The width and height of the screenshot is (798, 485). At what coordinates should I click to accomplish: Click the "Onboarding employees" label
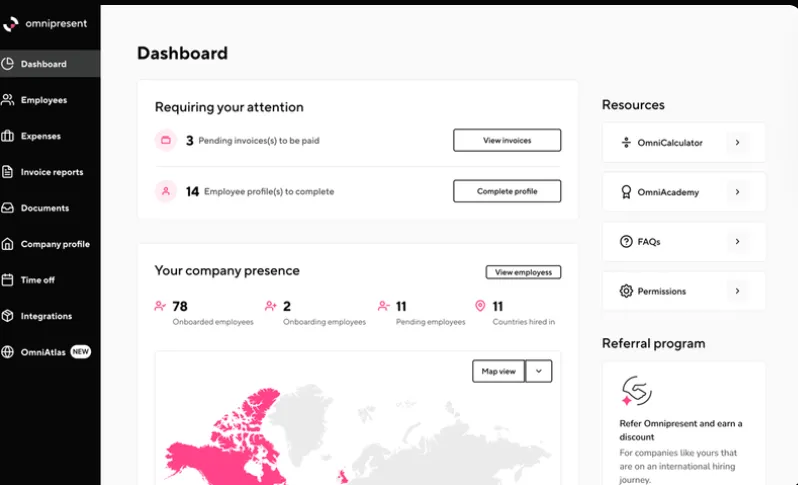(x=324, y=322)
